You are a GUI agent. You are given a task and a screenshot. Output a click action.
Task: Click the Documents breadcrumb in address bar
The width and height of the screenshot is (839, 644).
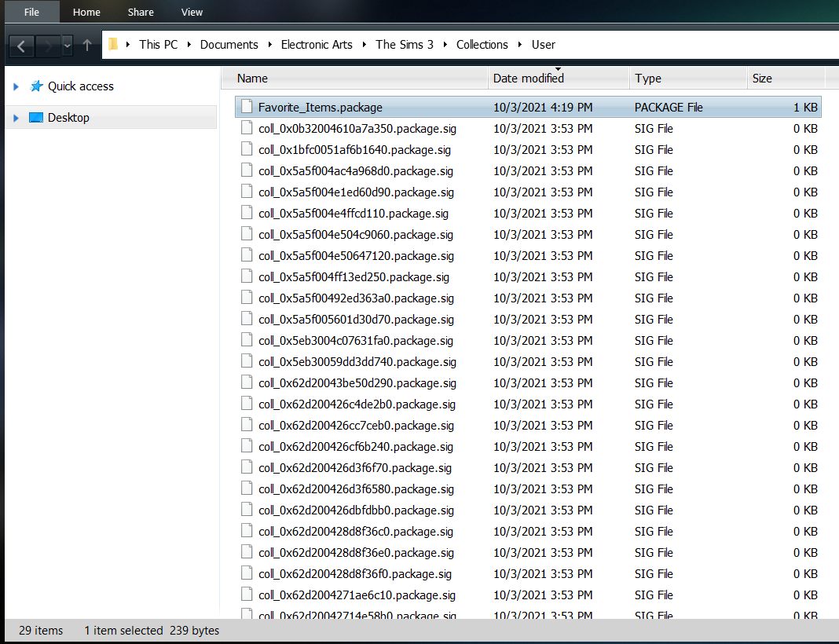tap(229, 45)
